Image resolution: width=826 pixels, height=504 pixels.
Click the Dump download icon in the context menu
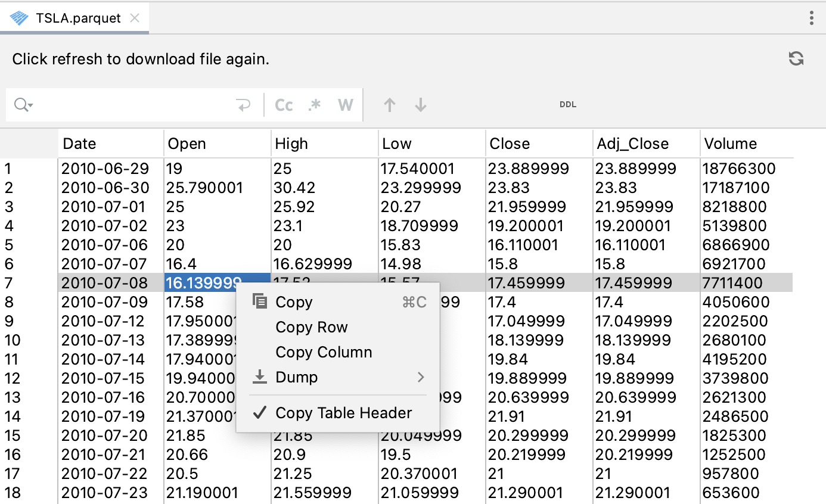point(260,377)
